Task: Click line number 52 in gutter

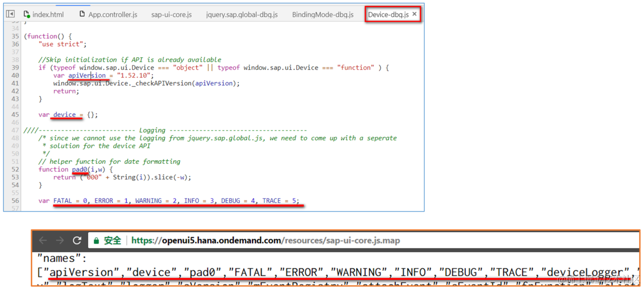Action: tap(15, 169)
